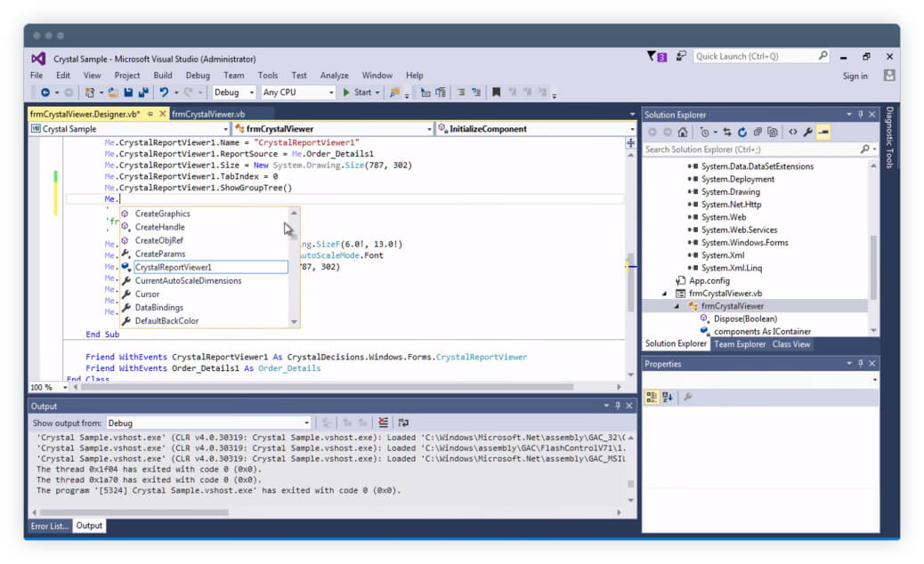Image resolution: width=924 pixels, height=564 pixels.
Task: Select App.config in Solution Explorer
Action: pyautogui.click(x=709, y=281)
